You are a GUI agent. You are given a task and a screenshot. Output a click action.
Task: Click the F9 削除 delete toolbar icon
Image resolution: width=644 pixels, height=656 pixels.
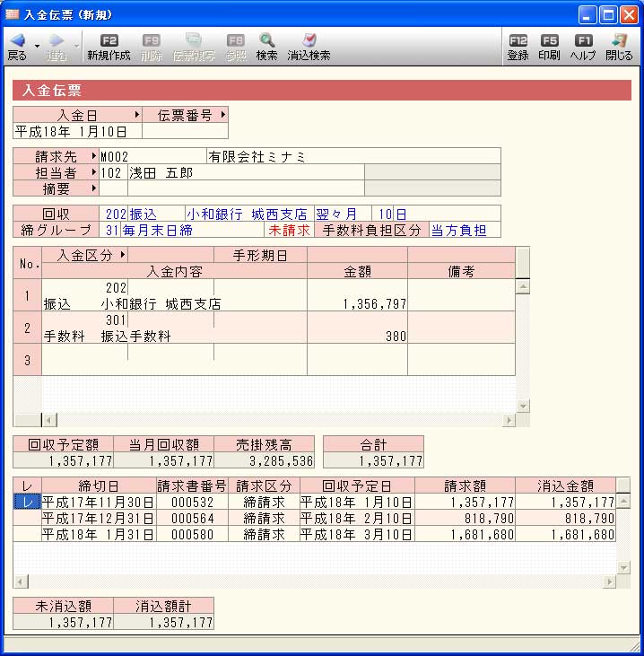[151, 40]
